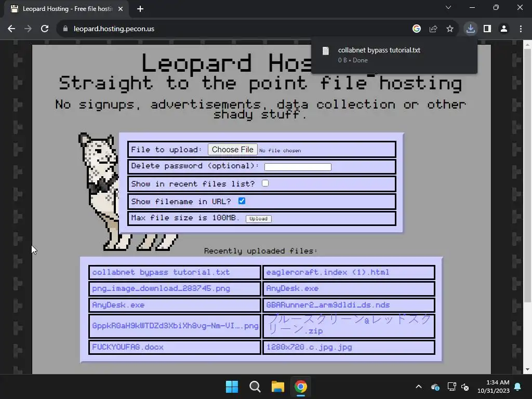Toggle the Chrome side panel icon
The height and width of the screenshot is (399, 532).
pyautogui.click(x=487, y=29)
